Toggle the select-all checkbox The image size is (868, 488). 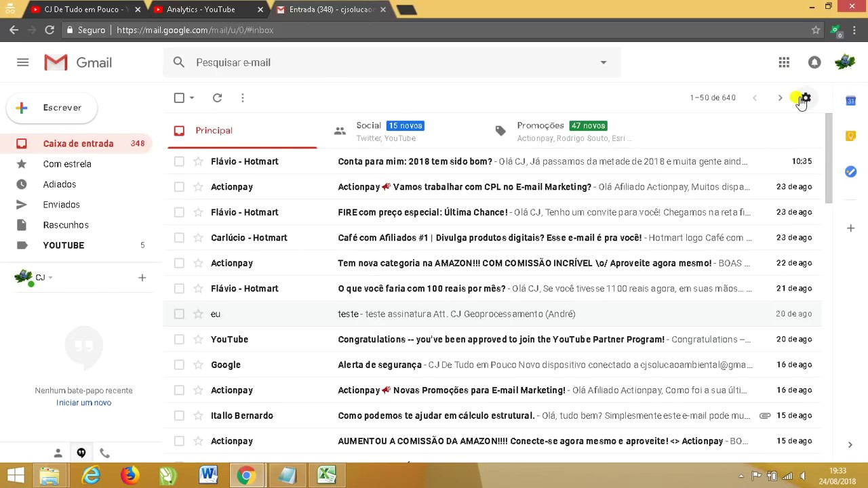(179, 98)
